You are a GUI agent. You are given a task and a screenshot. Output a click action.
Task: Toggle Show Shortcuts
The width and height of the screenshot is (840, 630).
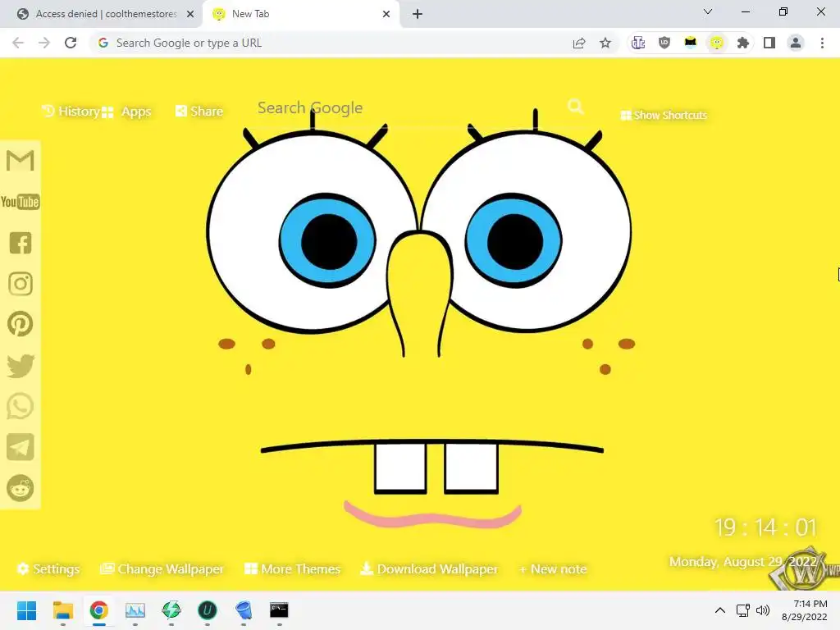point(664,115)
